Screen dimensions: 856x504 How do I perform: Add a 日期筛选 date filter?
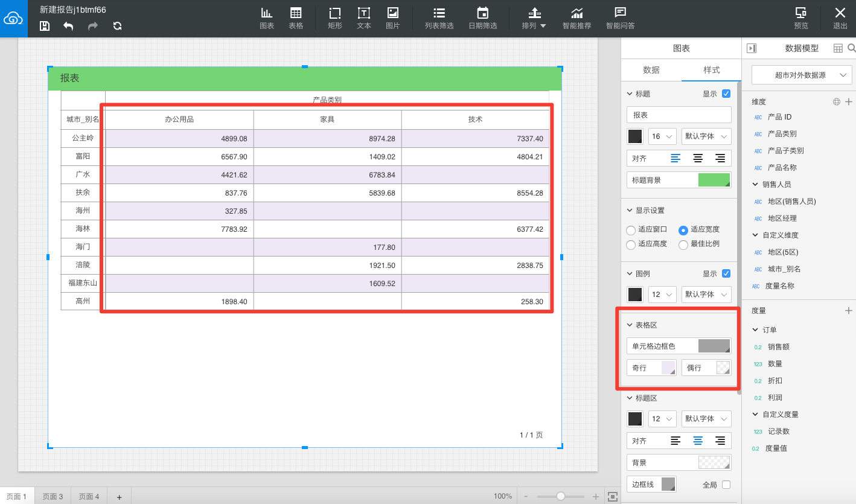pos(482,18)
